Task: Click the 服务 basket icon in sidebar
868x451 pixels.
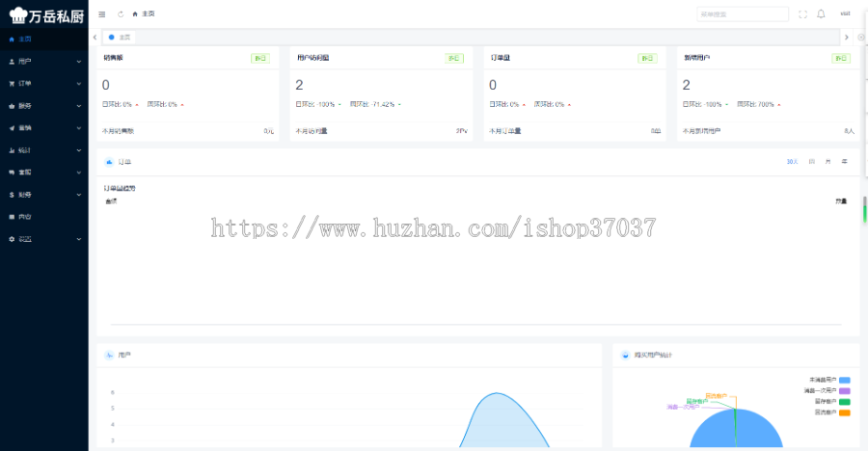Action: point(12,106)
